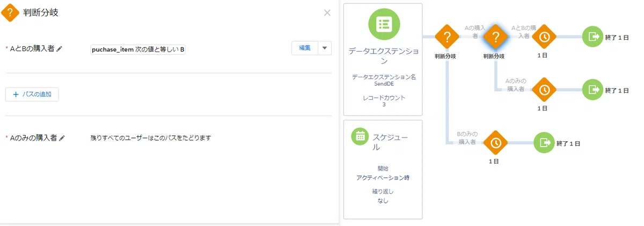
Task: Click the wait clock on Bのみの購入者 path
Action: tap(496, 143)
